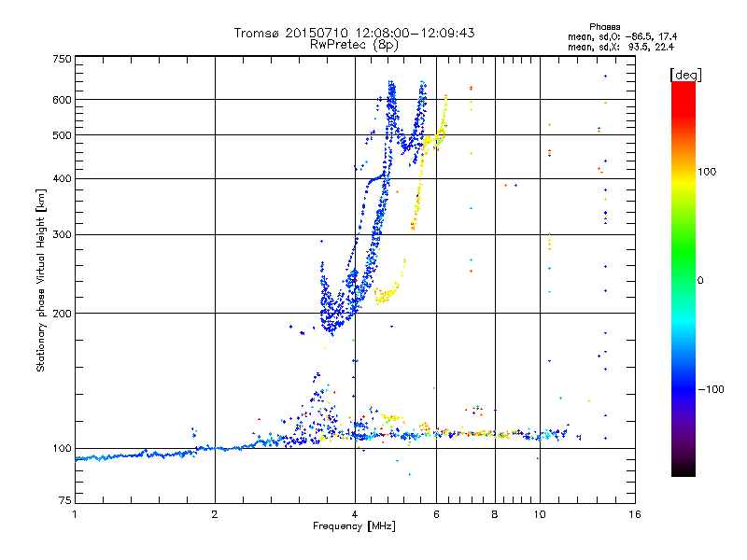Click the y-axis tick label '300'
Screen dimensions: 747x560
coord(62,235)
